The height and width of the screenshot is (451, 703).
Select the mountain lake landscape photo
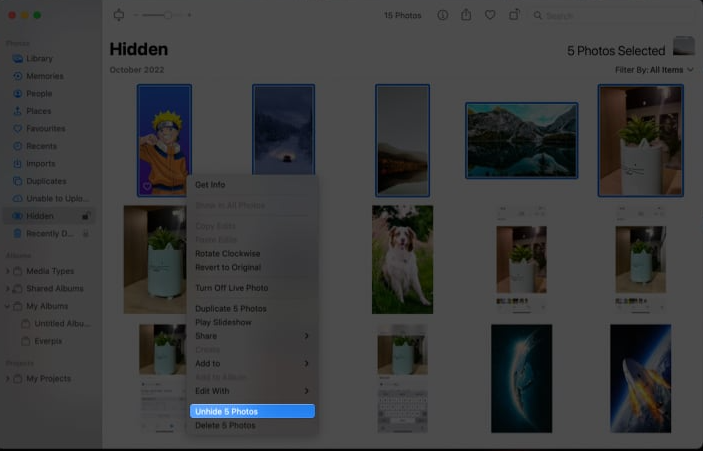(x=521, y=140)
